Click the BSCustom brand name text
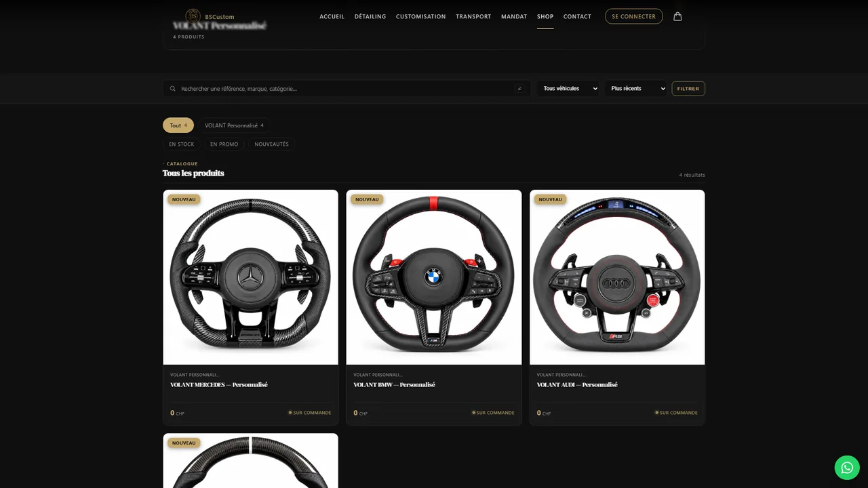Screen dimensions: 868x488 pyautogui.click(x=220, y=17)
